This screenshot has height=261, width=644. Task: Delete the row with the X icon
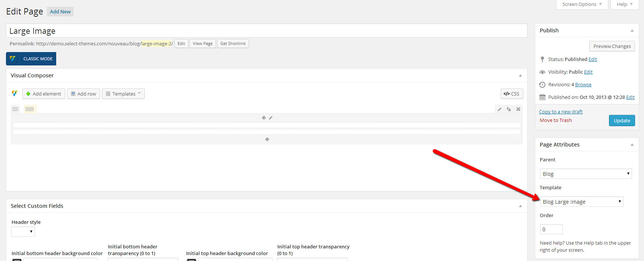click(x=518, y=109)
